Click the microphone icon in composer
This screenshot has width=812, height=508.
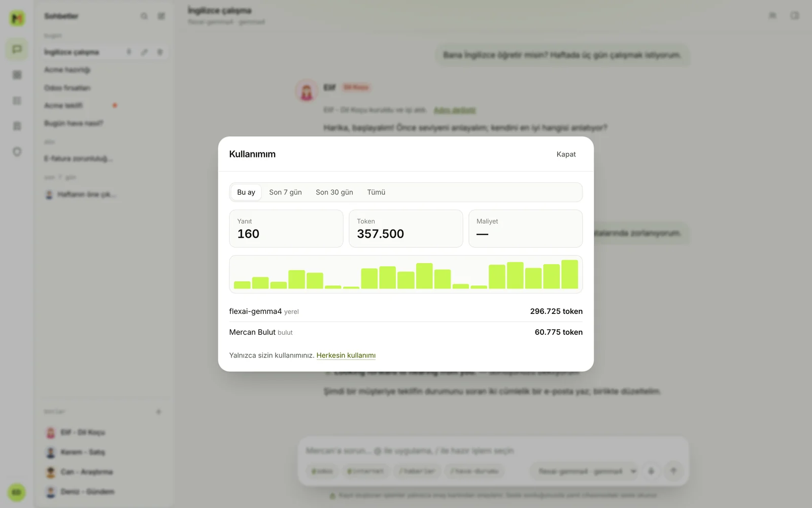(651, 471)
